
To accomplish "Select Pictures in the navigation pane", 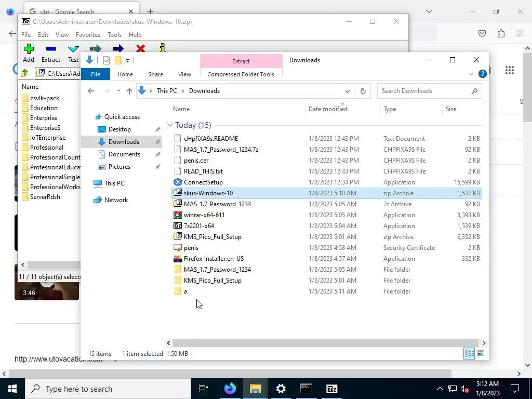I will coord(119,167).
